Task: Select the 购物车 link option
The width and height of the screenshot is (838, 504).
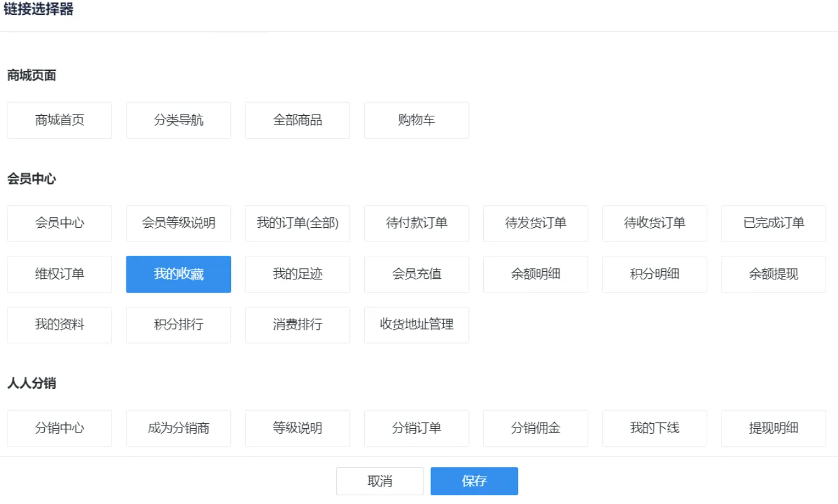Action: pyautogui.click(x=417, y=120)
